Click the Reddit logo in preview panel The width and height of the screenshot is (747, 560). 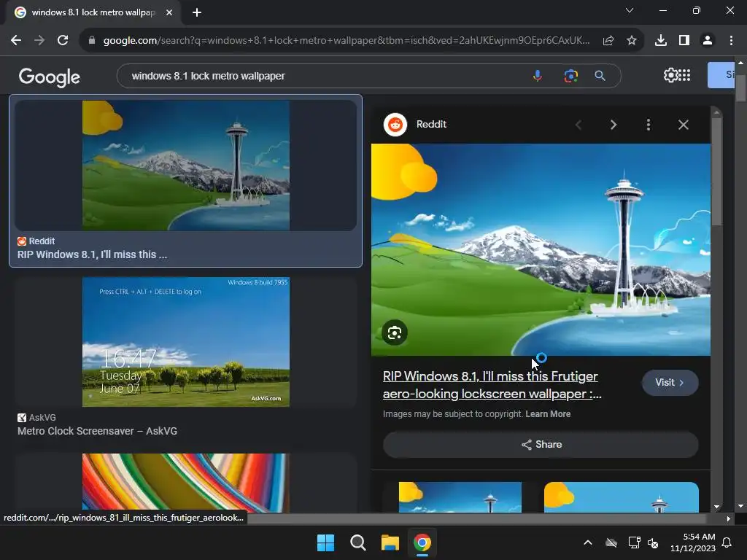coord(395,125)
